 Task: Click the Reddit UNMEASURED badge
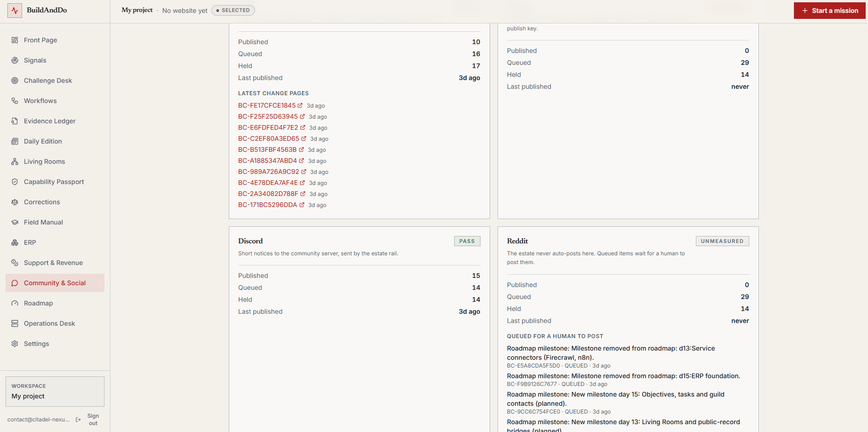click(x=722, y=241)
